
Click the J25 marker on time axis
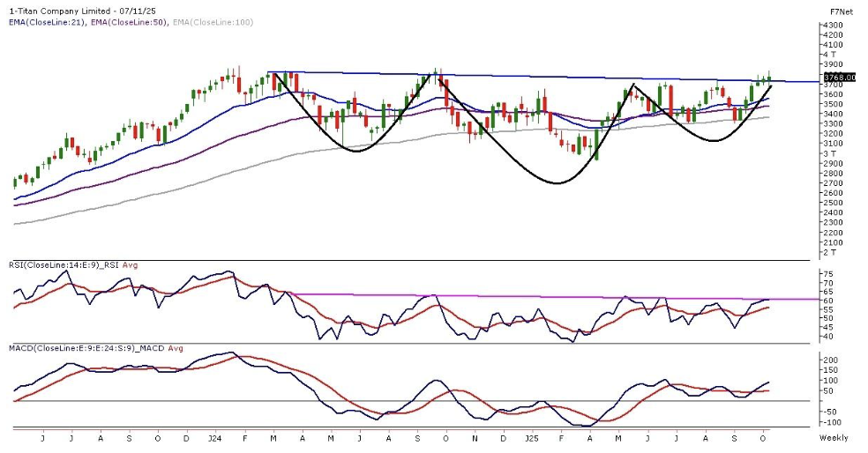531,438
